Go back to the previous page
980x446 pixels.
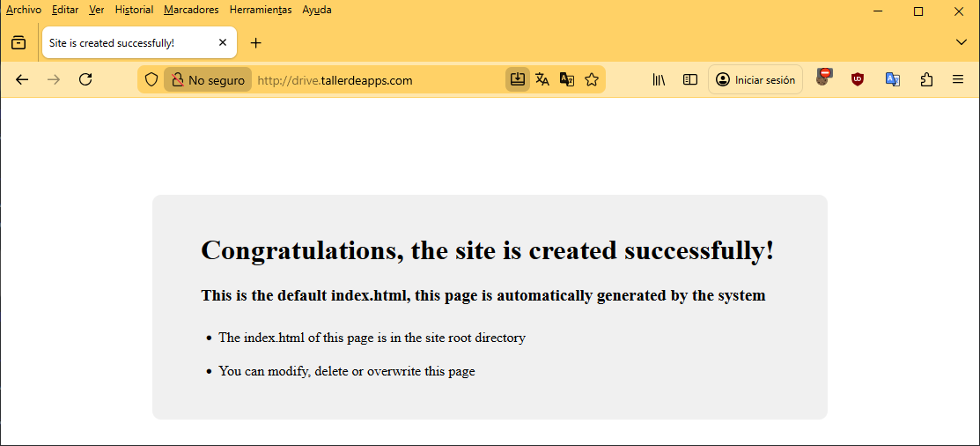pos(23,79)
